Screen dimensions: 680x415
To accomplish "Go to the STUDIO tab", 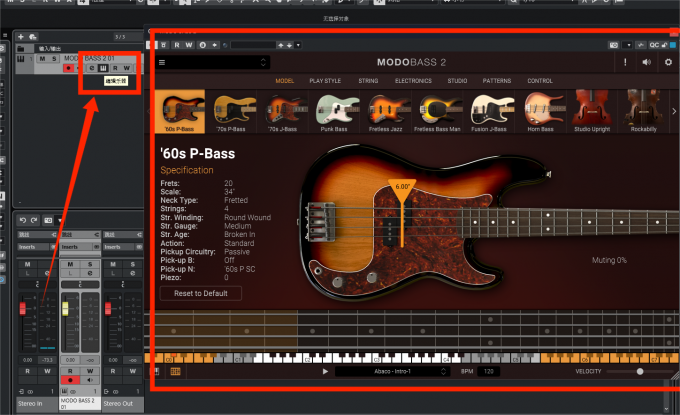I will (458, 81).
